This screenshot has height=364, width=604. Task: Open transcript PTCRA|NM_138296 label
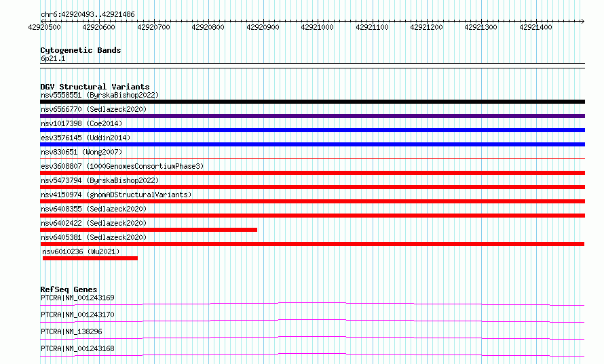click(71, 331)
